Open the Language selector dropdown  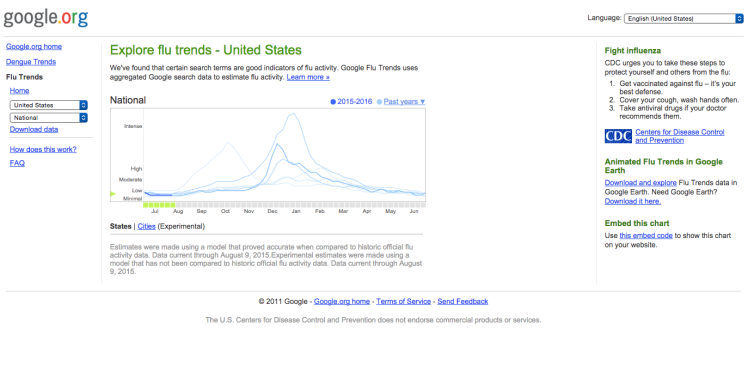pyautogui.click(x=683, y=19)
